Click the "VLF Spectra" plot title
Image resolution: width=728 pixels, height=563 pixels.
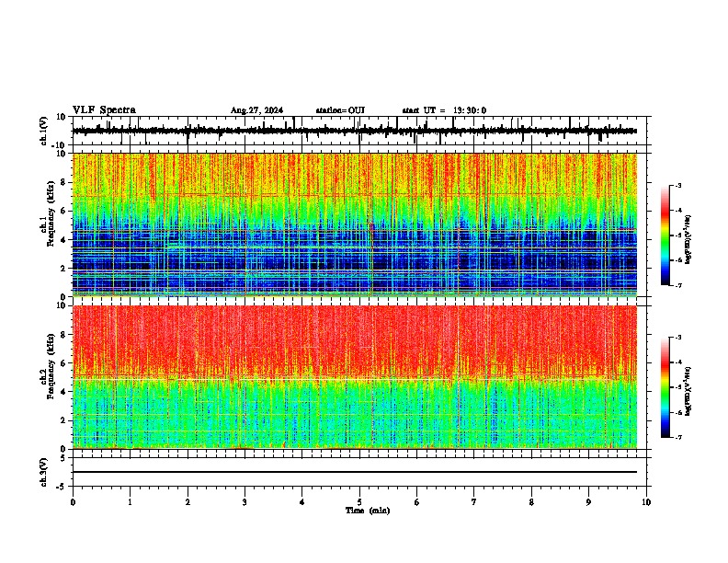[104, 110]
